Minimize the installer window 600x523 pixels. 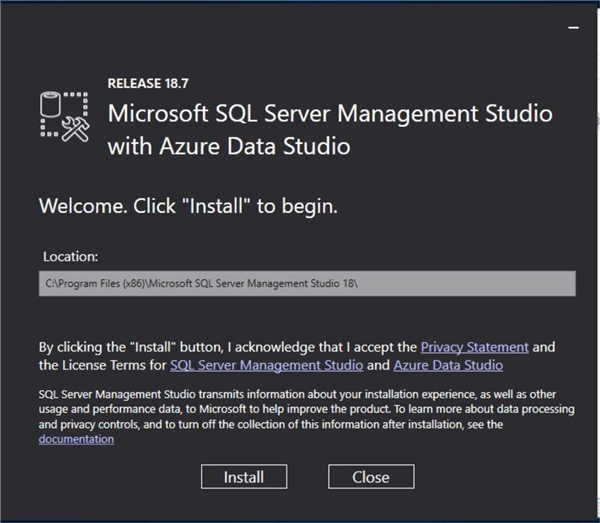(x=574, y=29)
